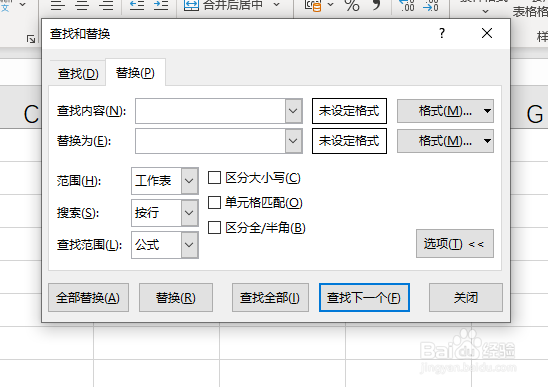This screenshot has height=387, width=548.
Task: Switch to the 查找(D) tab
Action: point(78,73)
